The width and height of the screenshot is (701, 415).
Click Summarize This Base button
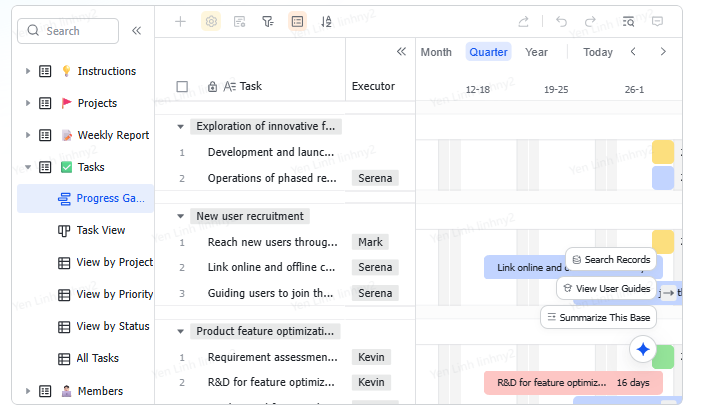pyautogui.click(x=599, y=317)
